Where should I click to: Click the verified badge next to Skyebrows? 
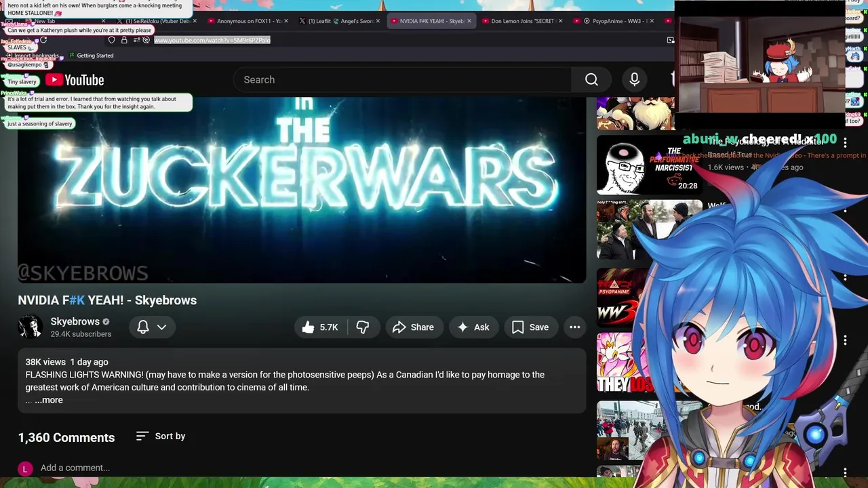tap(106, 322)
